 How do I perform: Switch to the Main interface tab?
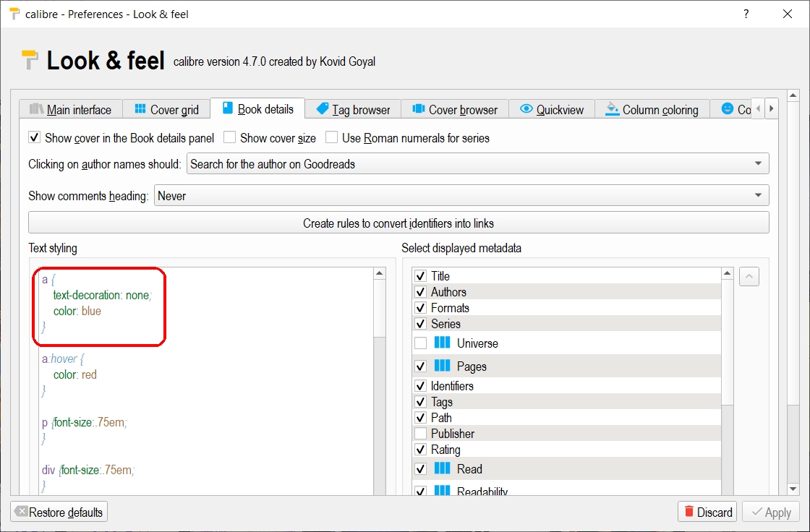tap(71, 109)
